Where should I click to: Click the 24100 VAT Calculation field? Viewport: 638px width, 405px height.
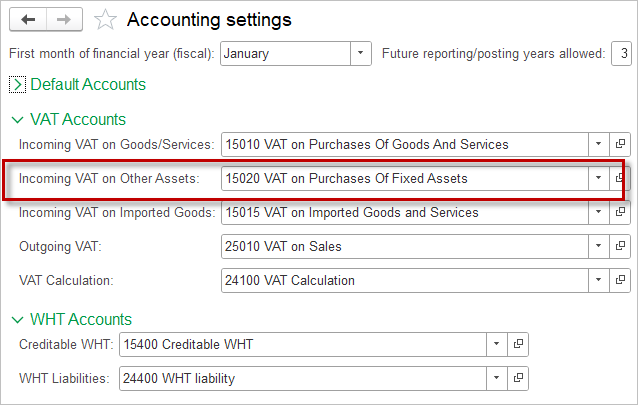405,280
